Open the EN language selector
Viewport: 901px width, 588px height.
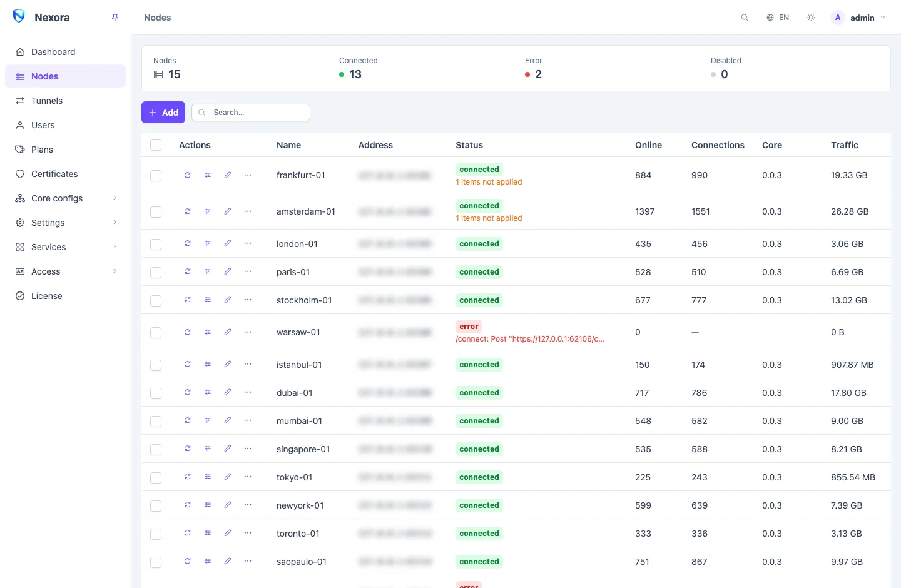click(778, 18)
